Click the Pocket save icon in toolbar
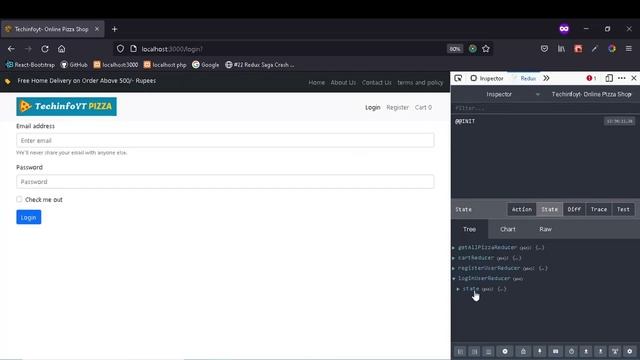Screen dimensions: 640x360 pos(544,49)
